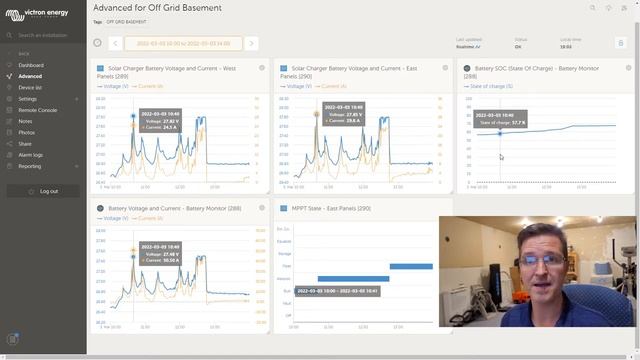Toggle Voltage (V) series in West Panels chart
This screenshot has width=640, height=360.
tap(113, 87)
